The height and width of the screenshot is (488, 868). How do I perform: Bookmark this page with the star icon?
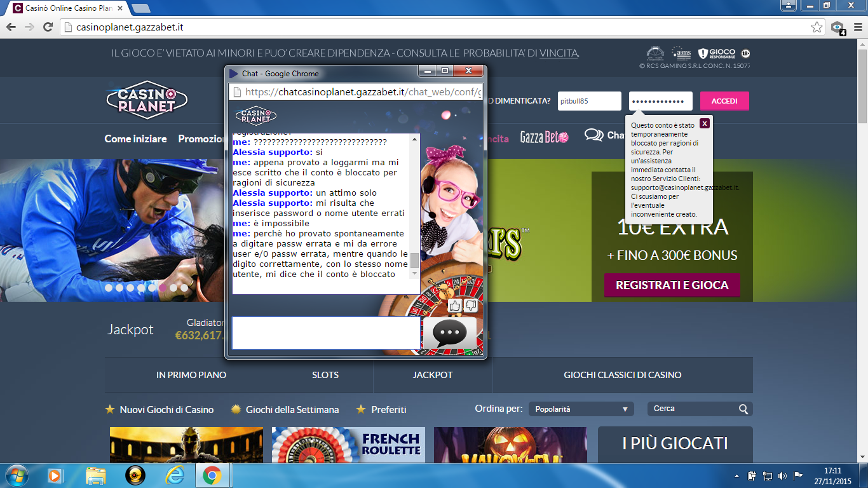pos(817,27)
